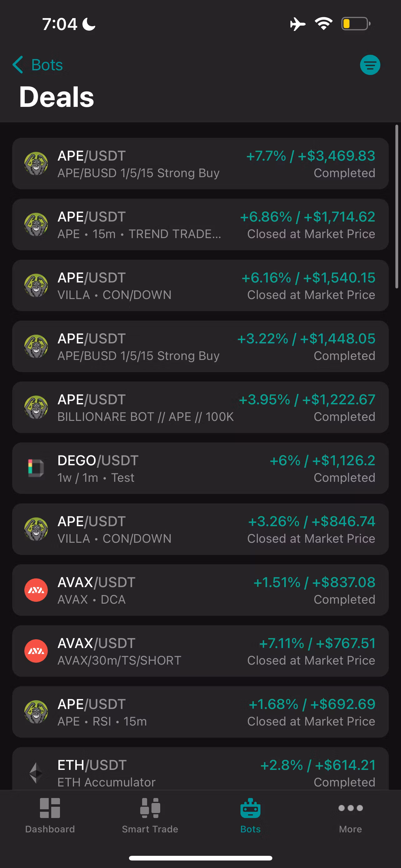Image resolution: width=401 pixels, height=868 pixels.
Task: Switch to the Dashboard tab
Action: (50, 815)
